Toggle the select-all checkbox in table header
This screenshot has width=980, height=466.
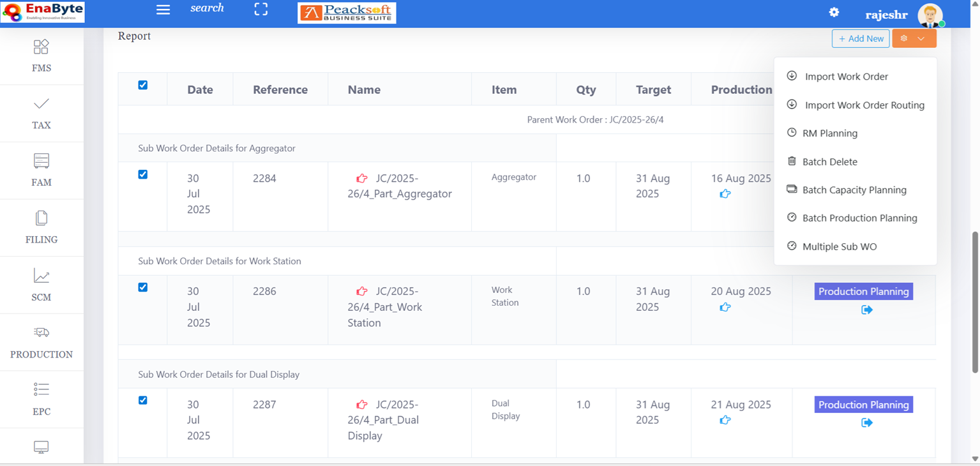[x=143, y=85]
